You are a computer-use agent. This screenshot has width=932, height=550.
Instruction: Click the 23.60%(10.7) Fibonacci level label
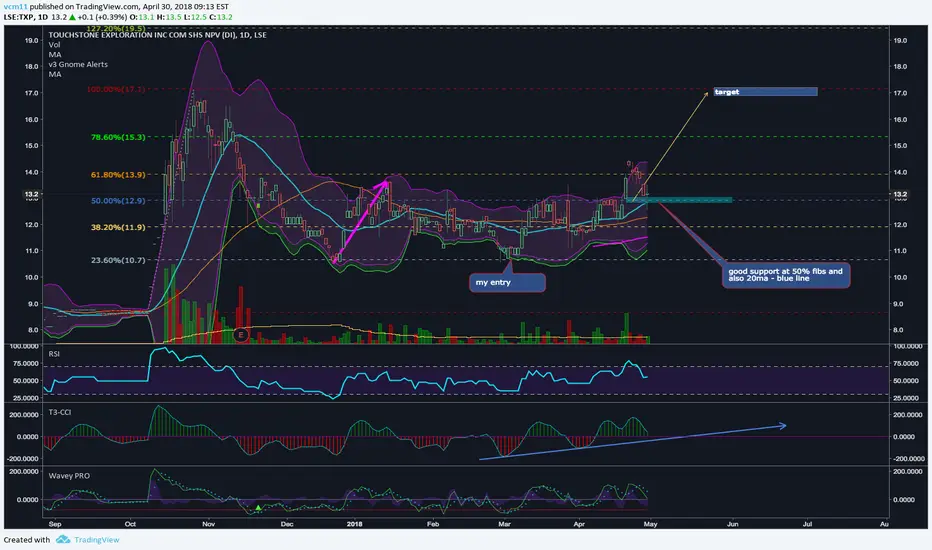(x=118, y=260)
